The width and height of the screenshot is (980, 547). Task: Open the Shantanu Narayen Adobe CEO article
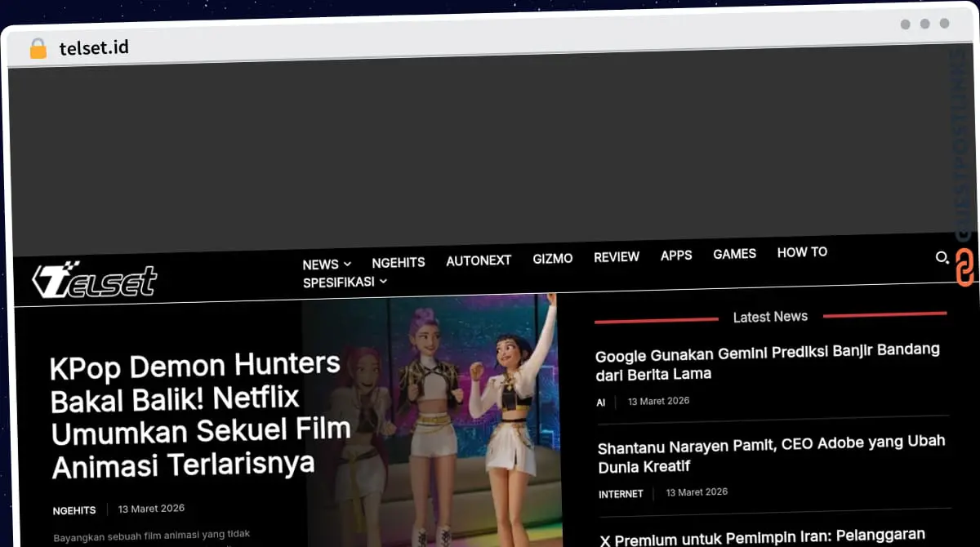pos(770,454)
